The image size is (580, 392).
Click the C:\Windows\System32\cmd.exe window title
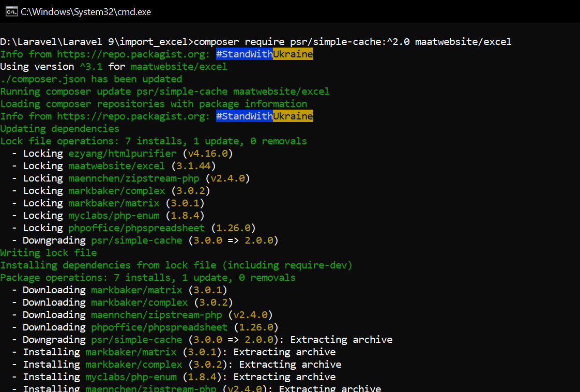coord(86,11)
